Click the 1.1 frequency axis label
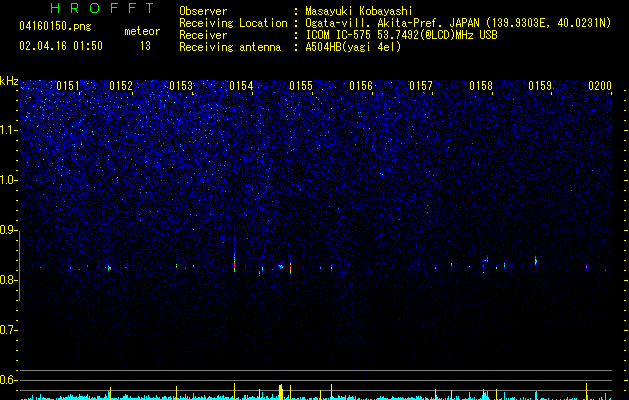The width and height of the screenshot is (629, 400). pyautogui.click(x=8, y=130)
